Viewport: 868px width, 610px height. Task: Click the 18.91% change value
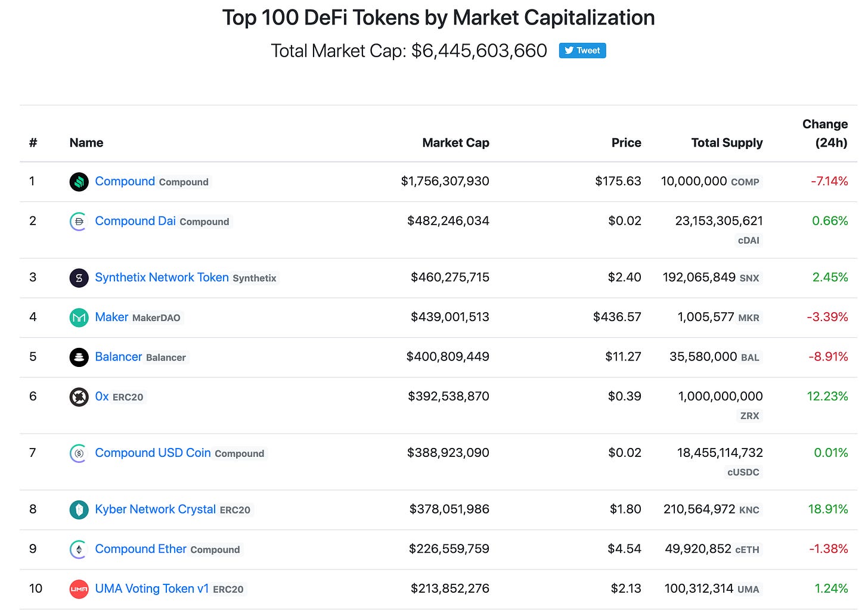click(827, 509)
